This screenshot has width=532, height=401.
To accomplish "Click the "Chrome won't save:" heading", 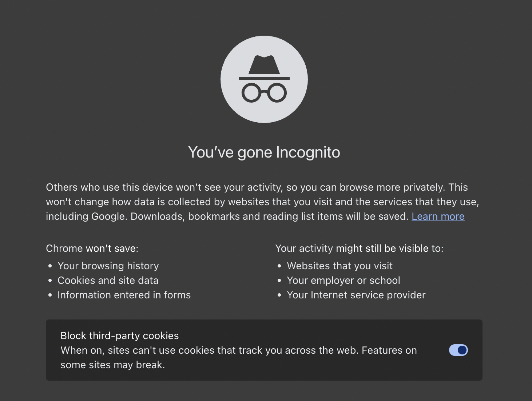I will [92, 249].
